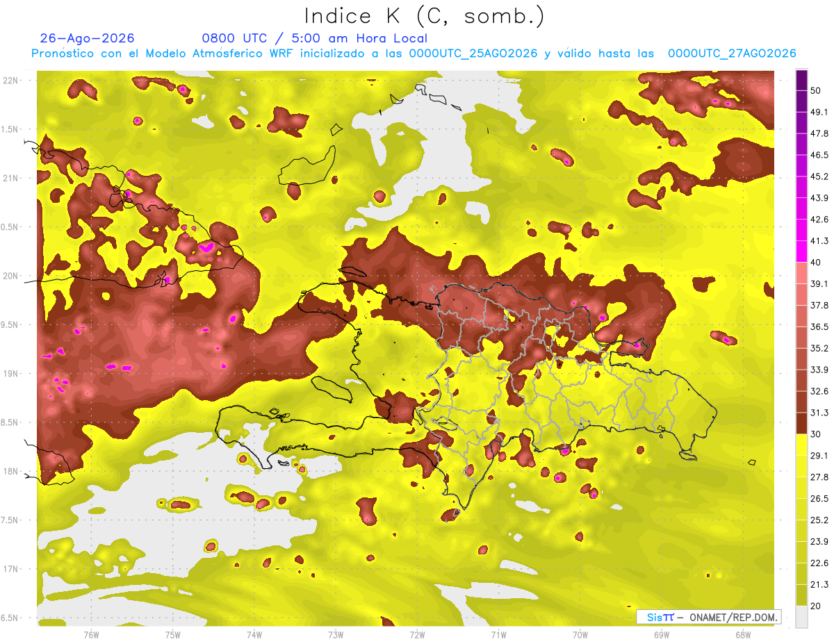The height and width of the screenshot is (644, 834).
Task: Select the salmon swatch between 39.1 and 40
Action: 801,273
